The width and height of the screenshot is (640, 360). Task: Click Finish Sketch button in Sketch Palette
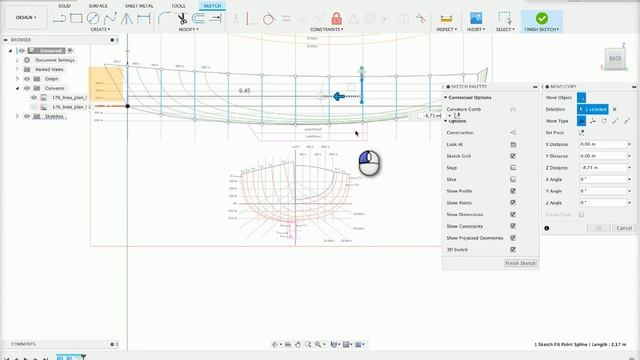pos(520,263)
